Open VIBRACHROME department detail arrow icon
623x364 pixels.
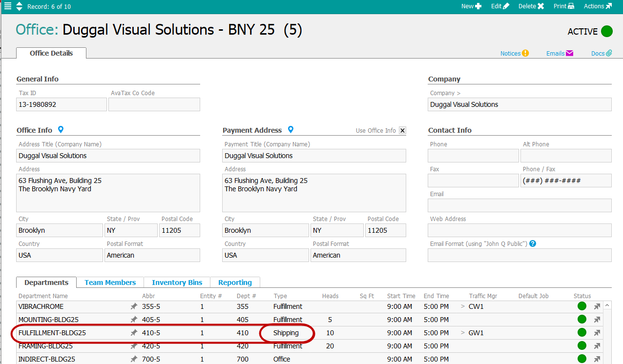(x=597, y=306)
